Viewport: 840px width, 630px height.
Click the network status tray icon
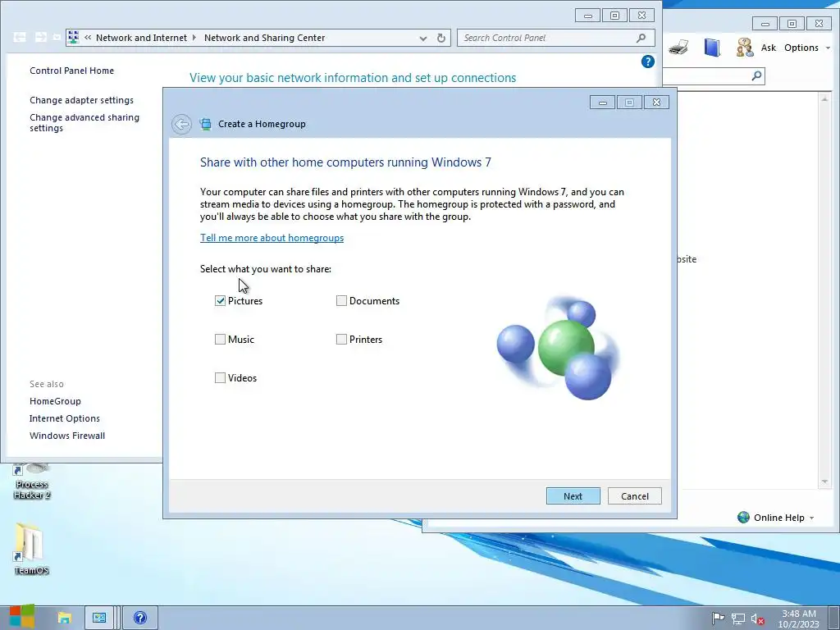pyautogui.click(x=738, y=619)
